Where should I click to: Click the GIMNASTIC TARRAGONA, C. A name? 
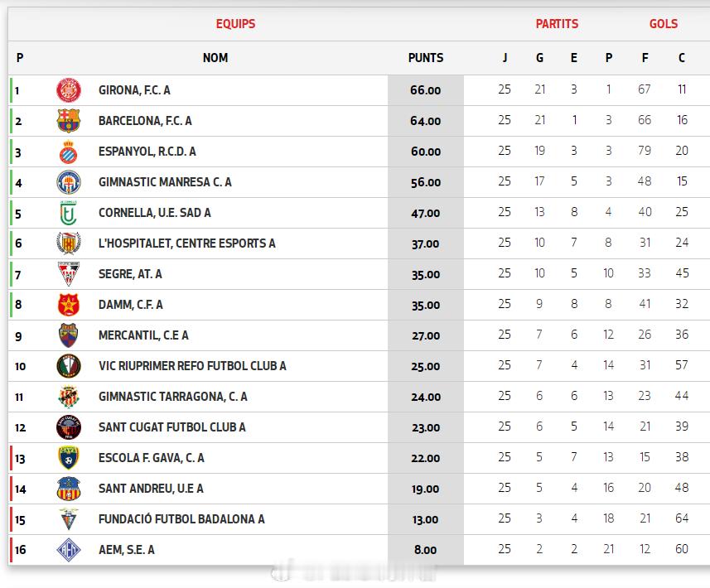coord(172,397)
